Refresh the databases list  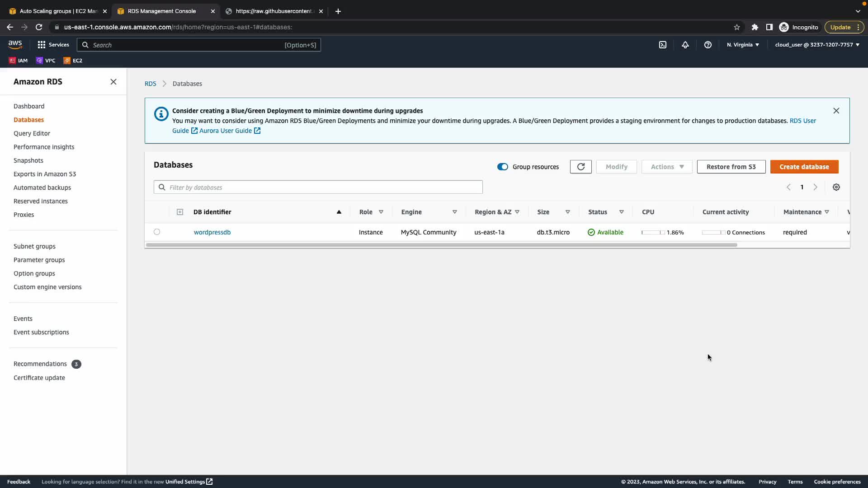[581, 167]
